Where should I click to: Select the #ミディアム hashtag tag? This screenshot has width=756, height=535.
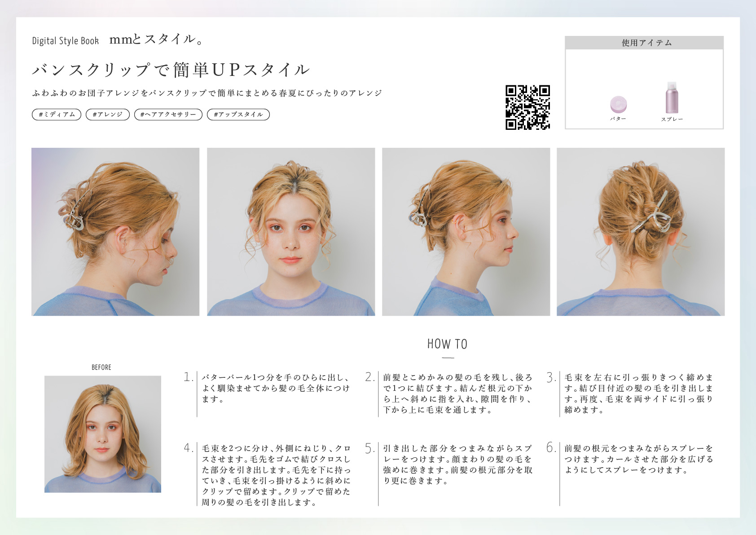point(57,115)
